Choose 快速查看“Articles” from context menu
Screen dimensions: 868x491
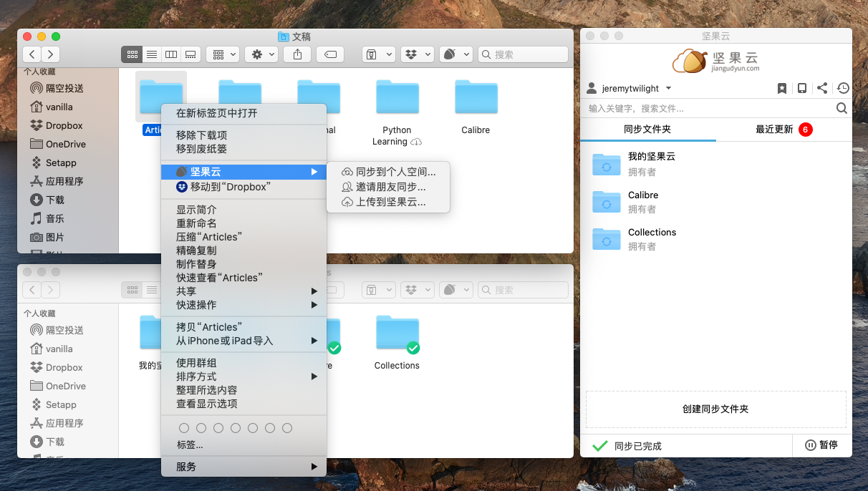[x=243, y=278]
